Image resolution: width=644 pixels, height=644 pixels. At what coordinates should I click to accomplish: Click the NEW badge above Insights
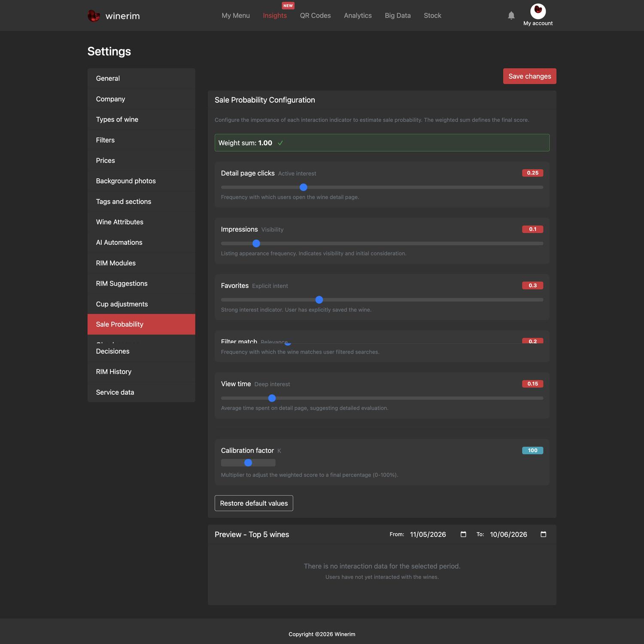click(x=288, y=6)
